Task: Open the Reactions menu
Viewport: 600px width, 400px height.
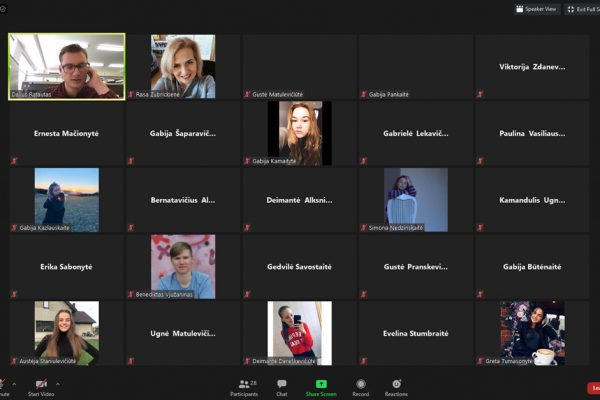Action: coord(396,388)
